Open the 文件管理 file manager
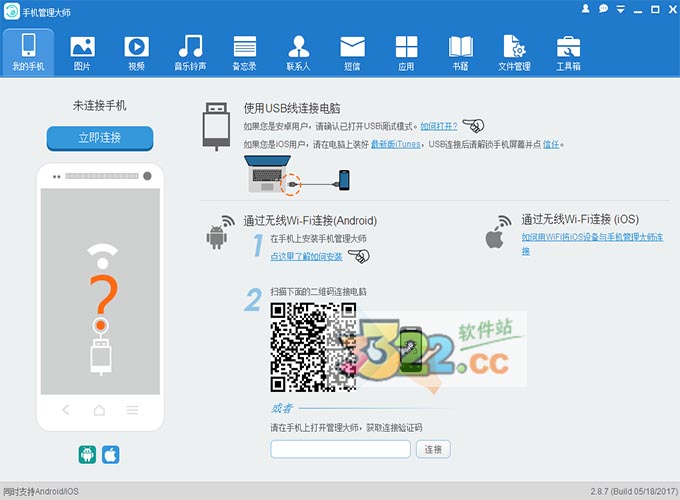 coord(514,52)
